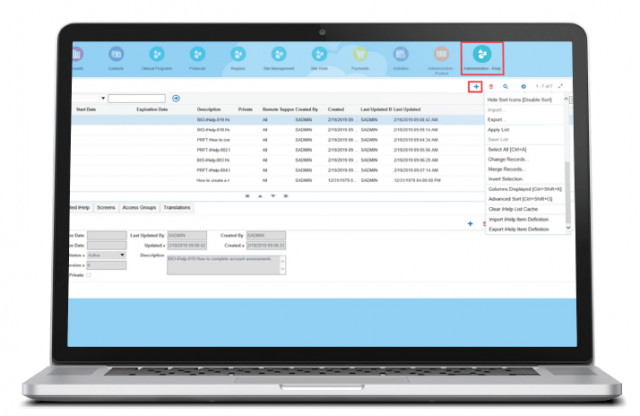640x416 pixels.
Task: Switch to the Access Groups tab
Action: 139,207
